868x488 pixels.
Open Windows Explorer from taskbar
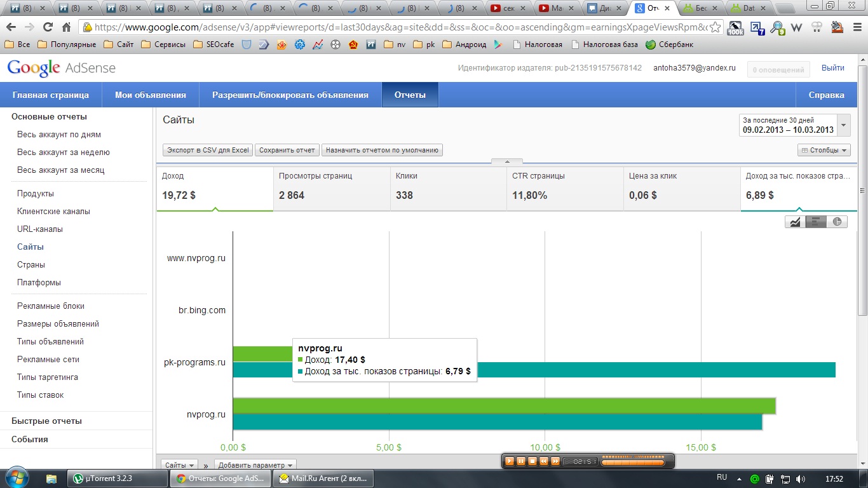point(51,478)
